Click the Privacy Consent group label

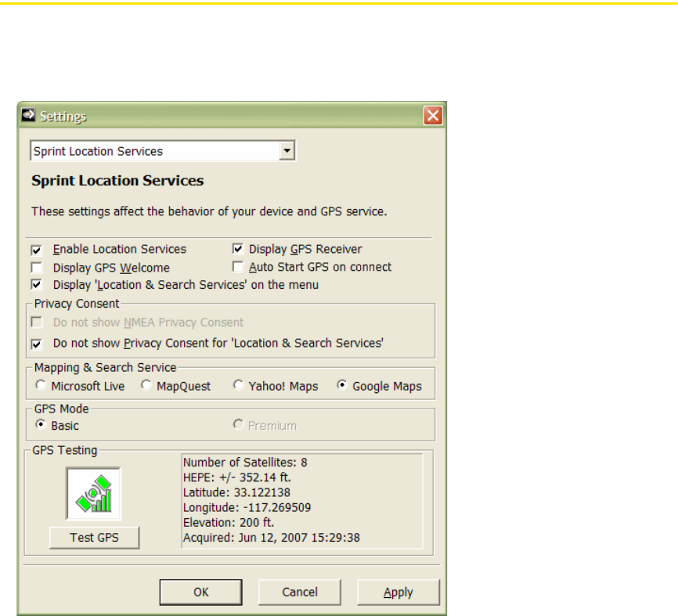[77, 304]
